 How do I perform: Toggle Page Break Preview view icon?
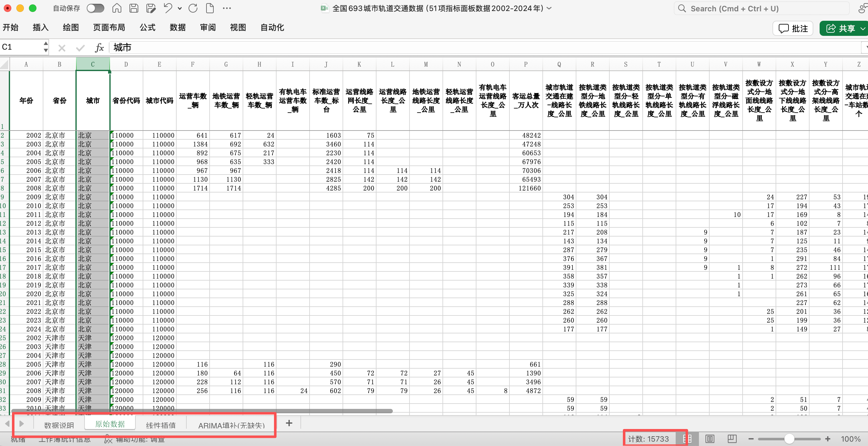pyautogui.click(x=732, y=438)
